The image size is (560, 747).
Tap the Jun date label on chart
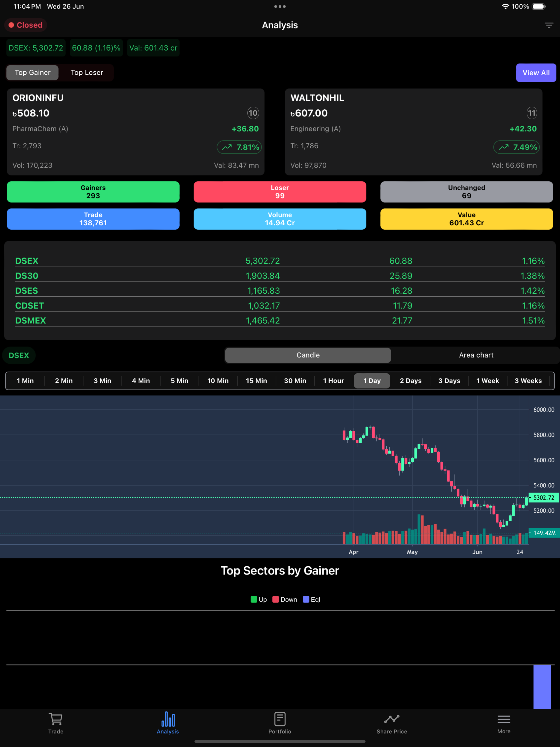[x=477, y=552]
